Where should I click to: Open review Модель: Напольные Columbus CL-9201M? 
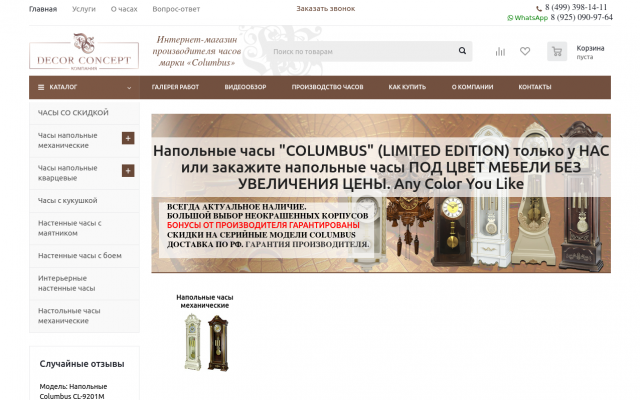pos(73,391)
